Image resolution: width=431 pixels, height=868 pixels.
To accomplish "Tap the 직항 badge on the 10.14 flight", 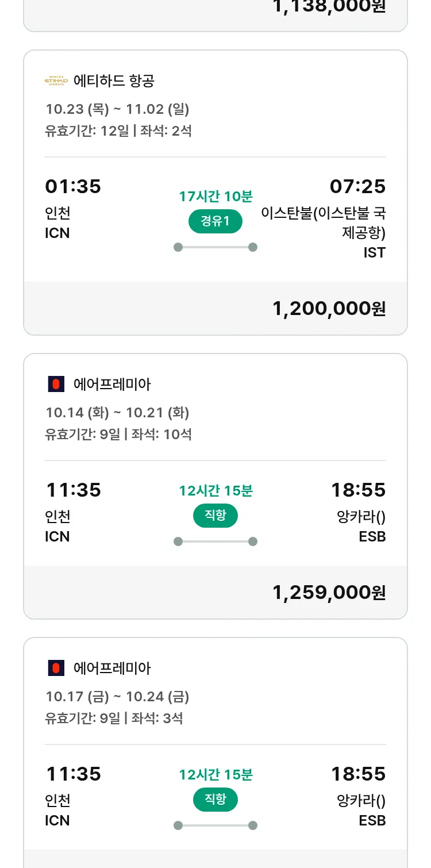I will [215, 516].
